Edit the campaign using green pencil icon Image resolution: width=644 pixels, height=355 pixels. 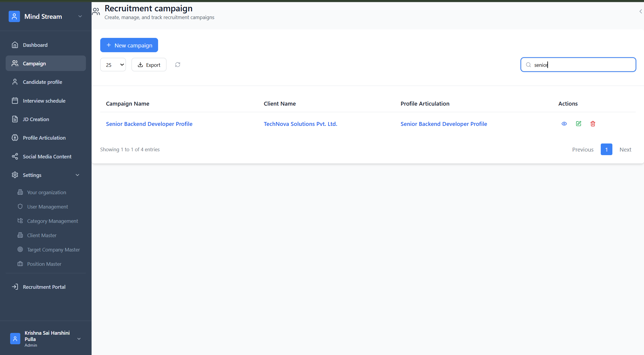[578, 124]
